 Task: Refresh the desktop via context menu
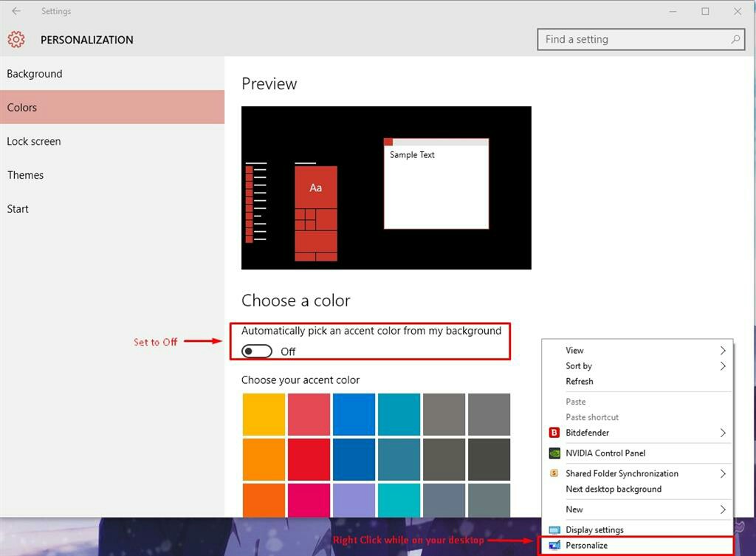(x=580, y=381)
